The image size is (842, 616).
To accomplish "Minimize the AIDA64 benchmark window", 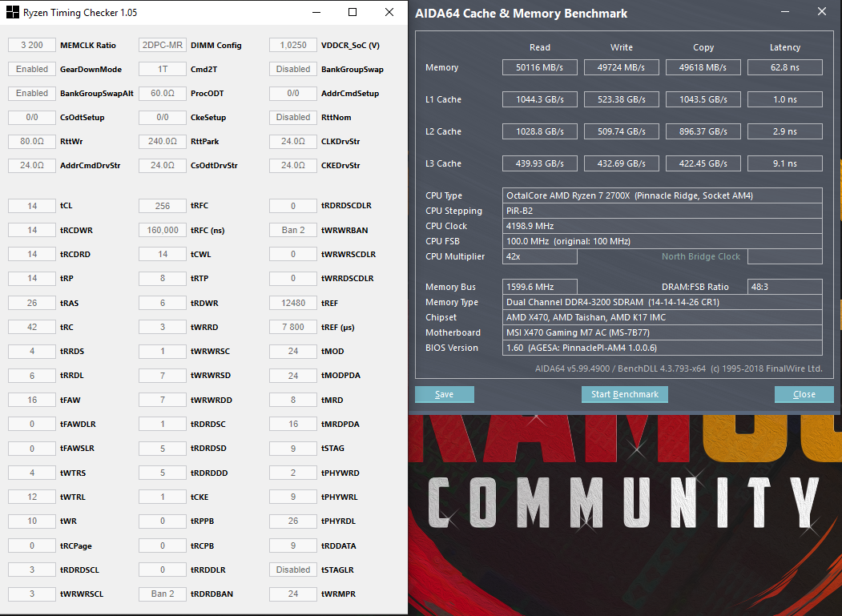I will (x=786, y=12).
